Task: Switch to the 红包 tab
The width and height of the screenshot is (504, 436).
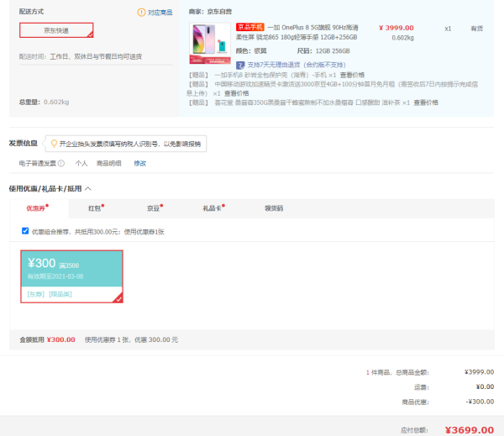Action: pyautogui.click(x=96, y=208)
